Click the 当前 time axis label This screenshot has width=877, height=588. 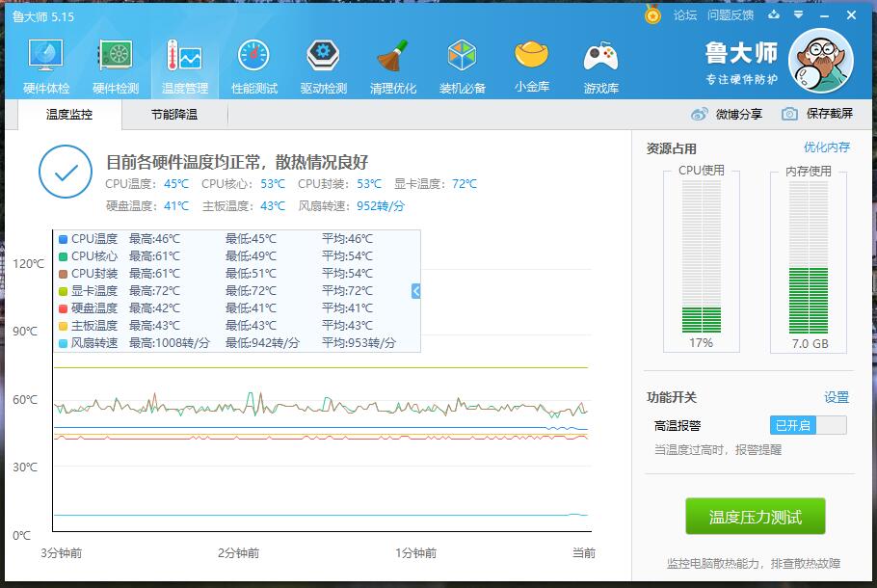coord(584,552)
